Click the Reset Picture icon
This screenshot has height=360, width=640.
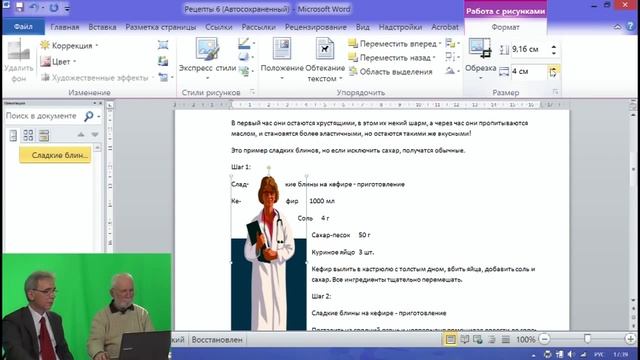pos(164,77)
